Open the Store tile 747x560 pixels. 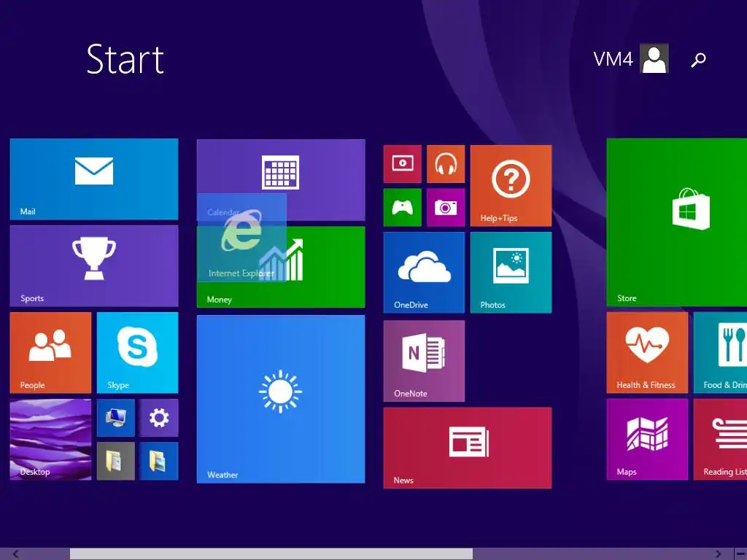[677, 222]
